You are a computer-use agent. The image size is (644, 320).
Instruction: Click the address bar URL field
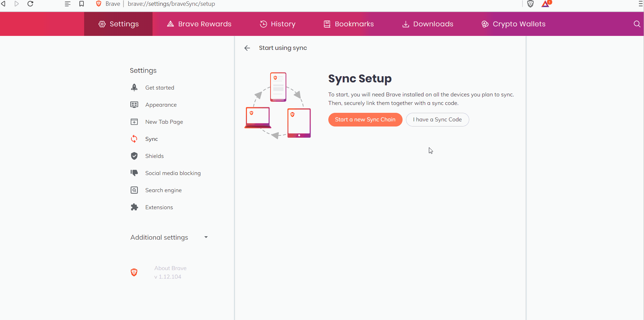click(x=171, y=4)
